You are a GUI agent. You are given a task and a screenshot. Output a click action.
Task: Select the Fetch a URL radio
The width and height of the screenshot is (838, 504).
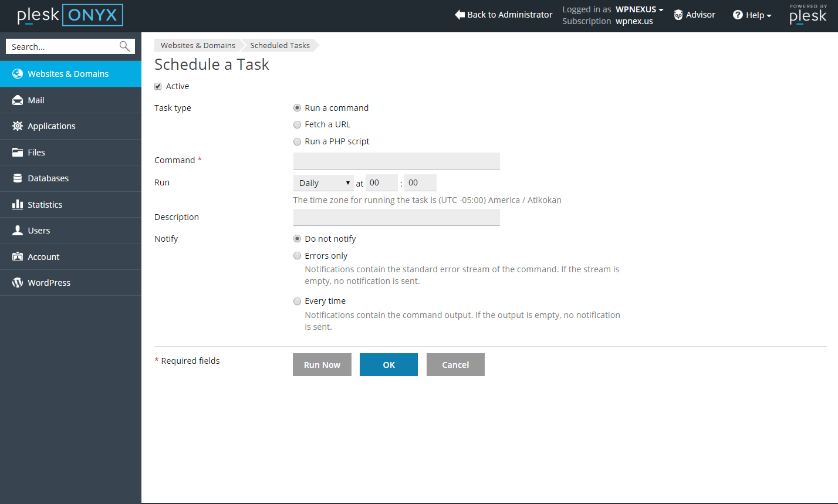tap(297, 124)
